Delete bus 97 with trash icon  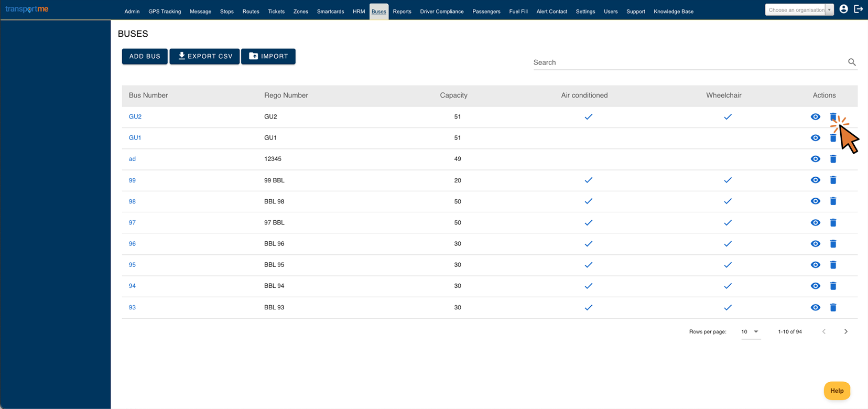click(x=833, y=222)
